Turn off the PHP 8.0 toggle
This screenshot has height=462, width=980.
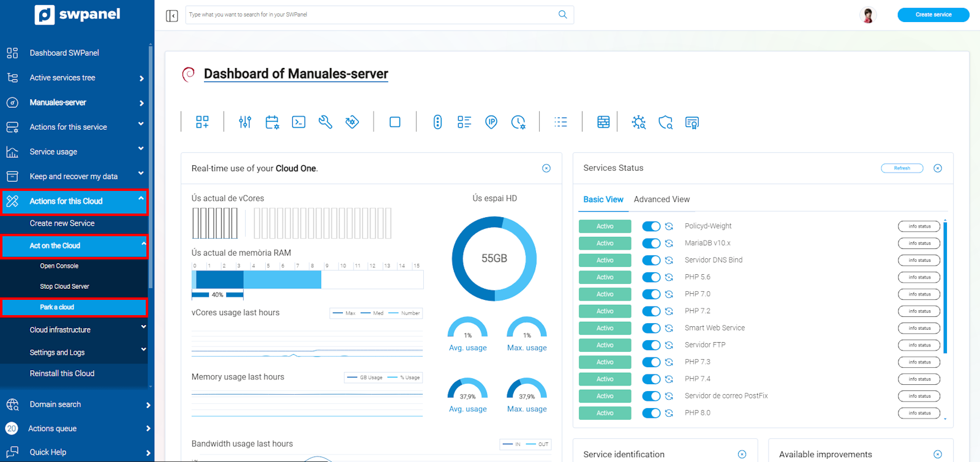(x=650, y=413)
